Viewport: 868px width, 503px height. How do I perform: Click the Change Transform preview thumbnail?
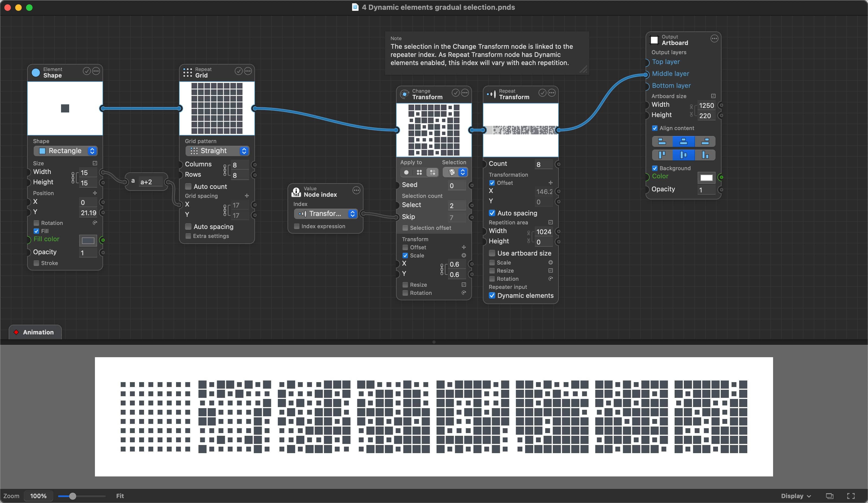point(434,130)
